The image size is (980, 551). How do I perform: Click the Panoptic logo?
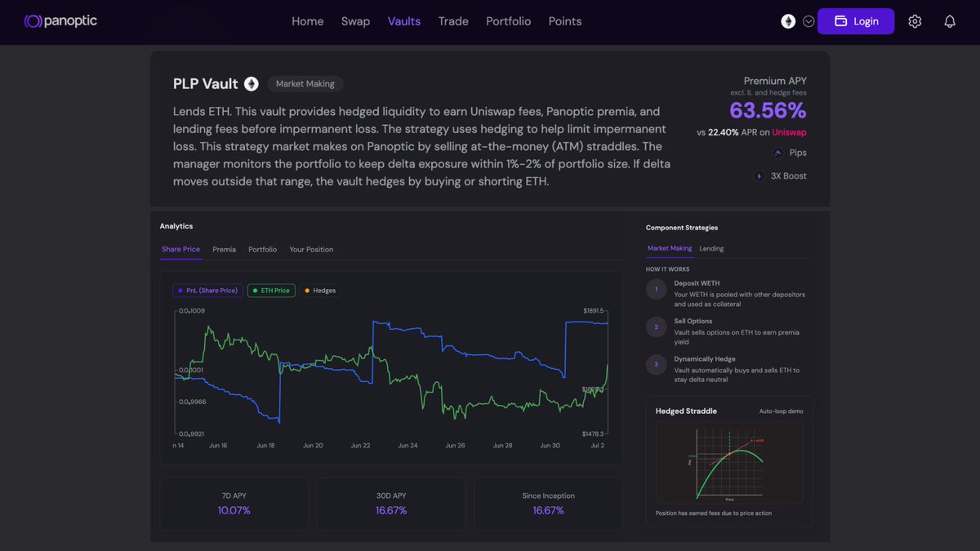tap(60, 21)
